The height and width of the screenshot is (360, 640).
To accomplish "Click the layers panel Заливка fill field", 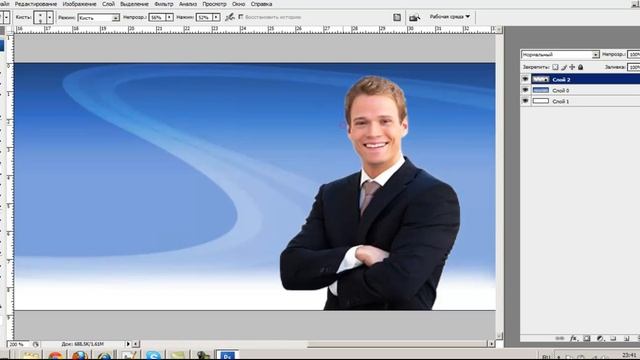I will [634, 67].
